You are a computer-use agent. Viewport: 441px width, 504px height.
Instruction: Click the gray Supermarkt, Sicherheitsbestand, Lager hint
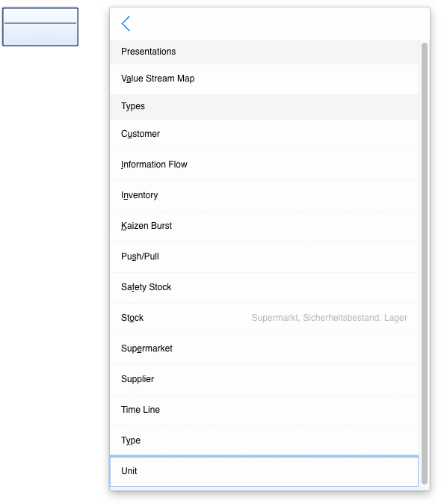tap(329, 318)
